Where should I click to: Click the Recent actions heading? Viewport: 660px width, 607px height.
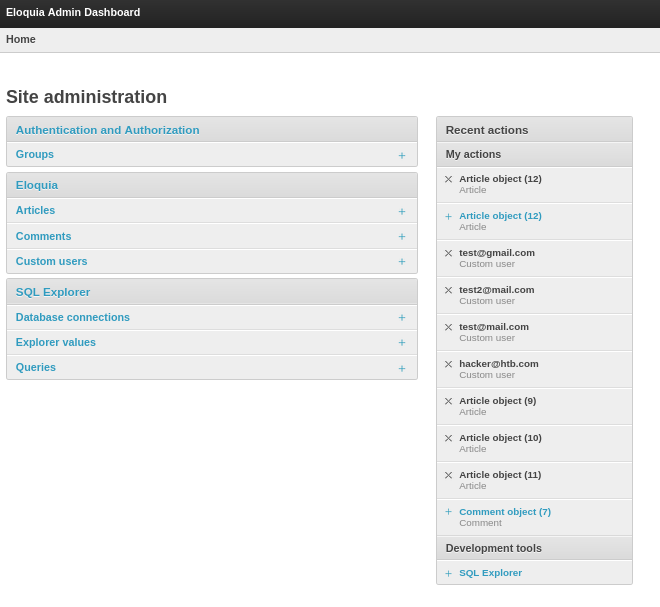click(487, 130)
